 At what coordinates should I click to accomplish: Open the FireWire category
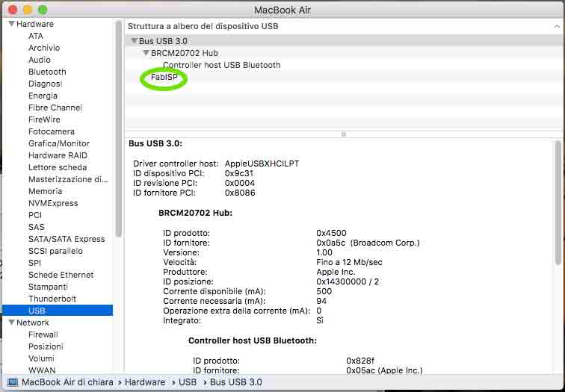[44, 119]
